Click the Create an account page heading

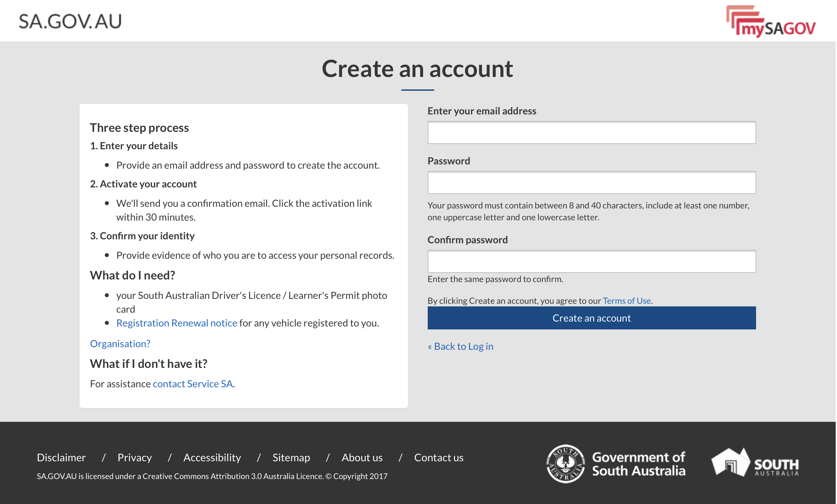[x=418, y=69]
